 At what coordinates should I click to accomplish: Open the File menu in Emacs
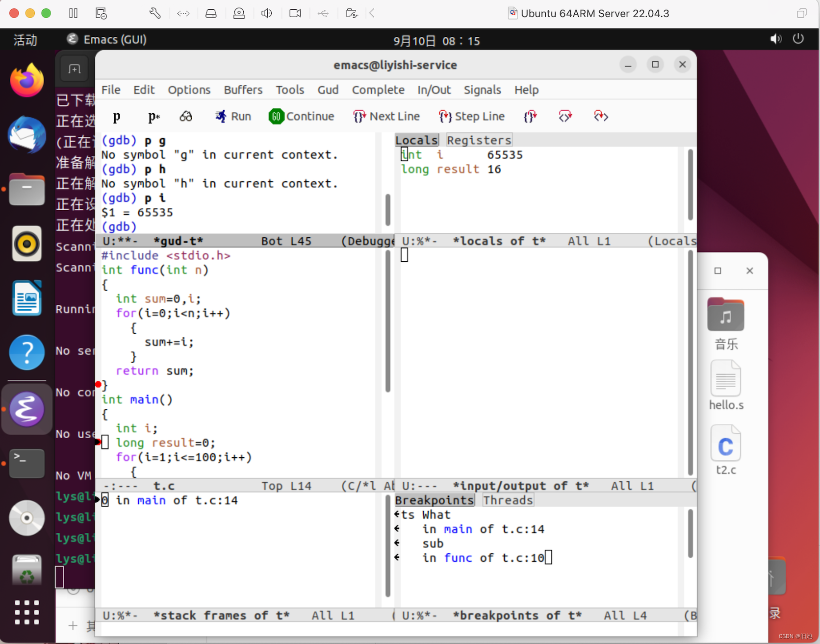(111, 90)
